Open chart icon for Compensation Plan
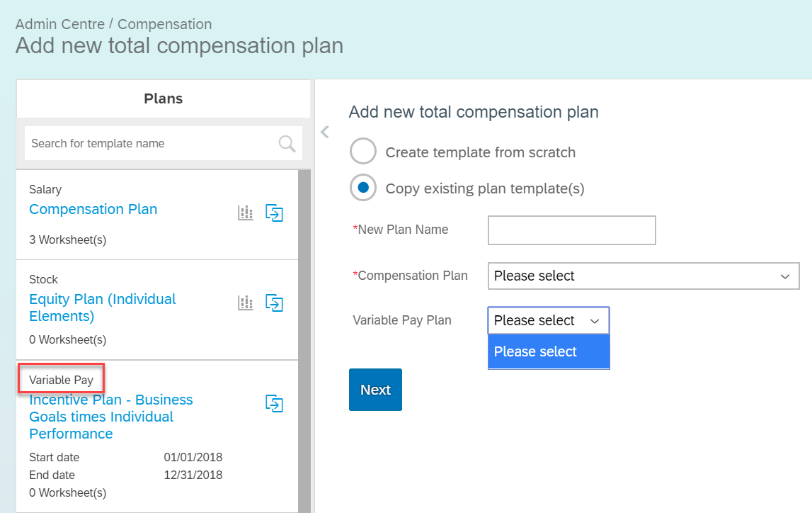812x513 pixels. pos(246,213)
